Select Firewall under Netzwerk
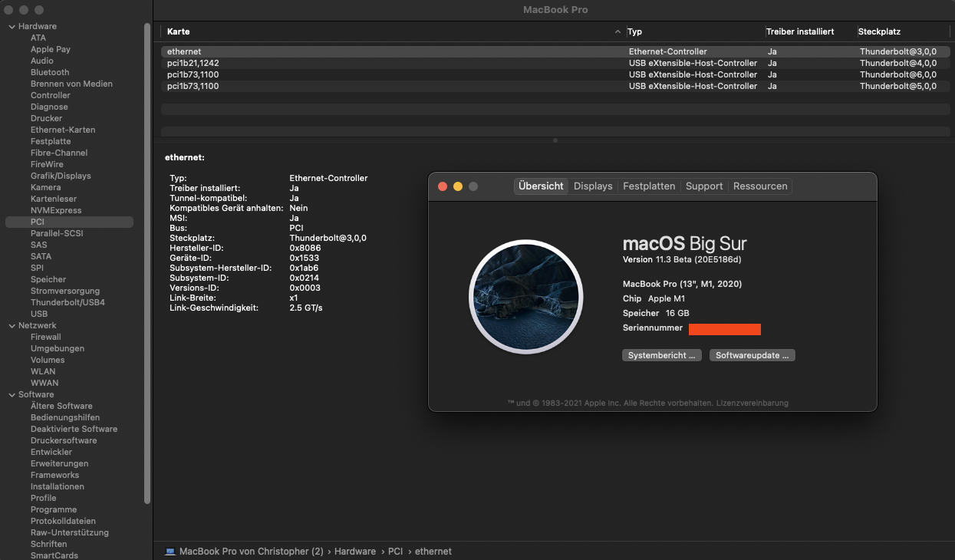Screen dimensions: 955x560 46,337
